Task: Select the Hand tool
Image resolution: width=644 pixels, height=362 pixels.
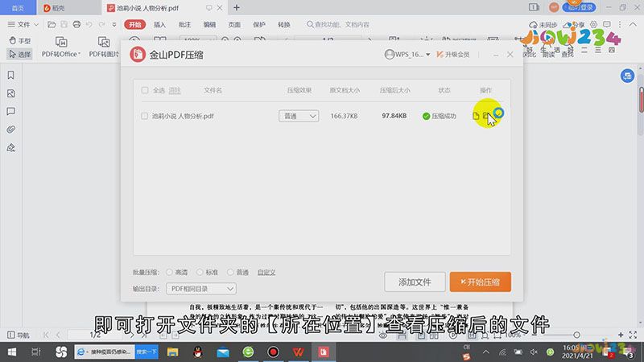Action: (19, 41)
